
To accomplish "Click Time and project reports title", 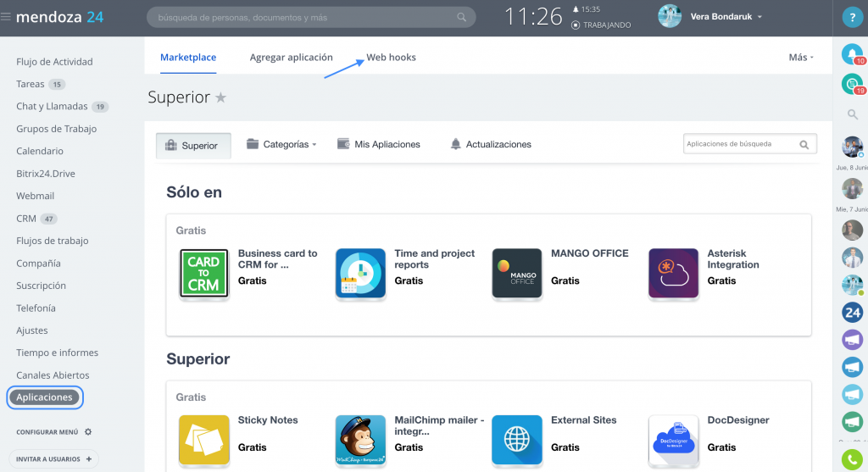I will tap(435, 259).
